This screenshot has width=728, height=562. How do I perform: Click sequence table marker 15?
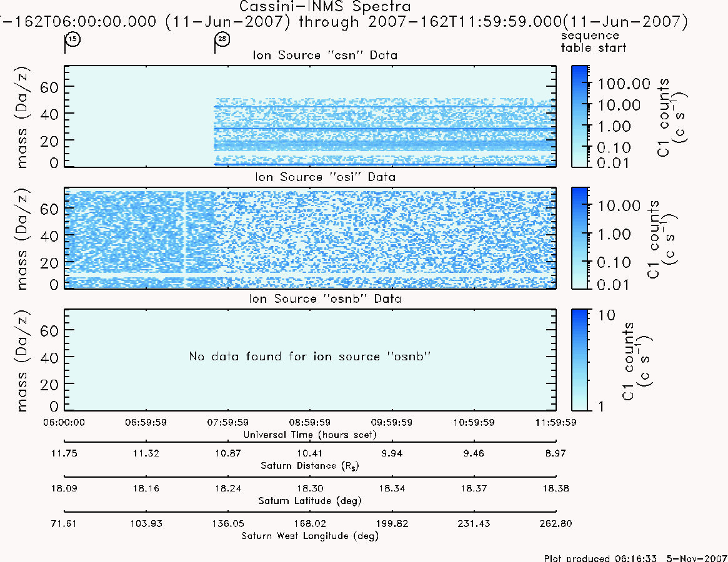tap(72, 39)
